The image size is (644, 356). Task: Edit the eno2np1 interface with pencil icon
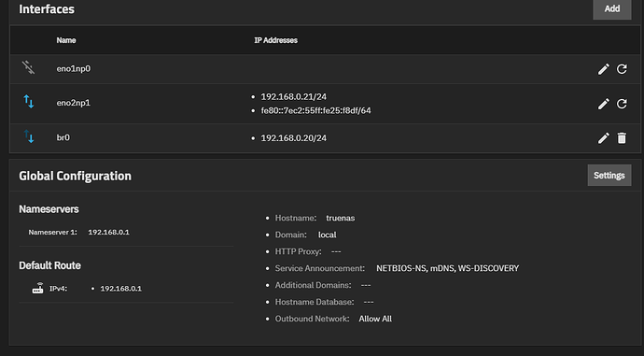[x=603, y=104]
